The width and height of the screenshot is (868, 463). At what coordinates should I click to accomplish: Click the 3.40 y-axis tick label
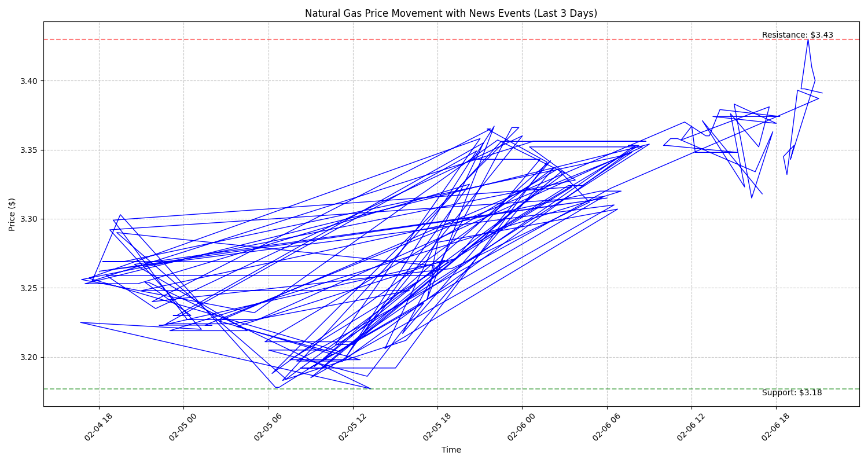pyautogui.click(x=29, y=81)
